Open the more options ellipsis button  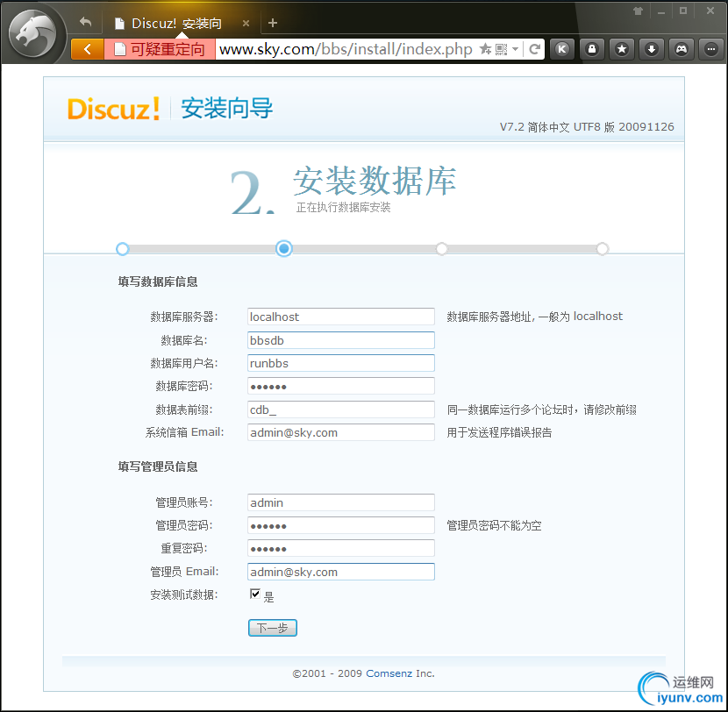[x=710, y=49]
